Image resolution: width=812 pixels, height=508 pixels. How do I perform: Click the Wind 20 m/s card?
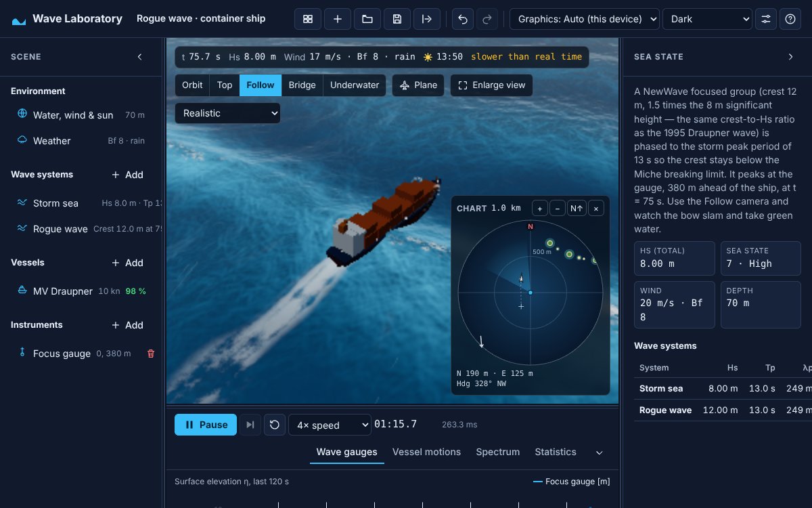[674, 304]
